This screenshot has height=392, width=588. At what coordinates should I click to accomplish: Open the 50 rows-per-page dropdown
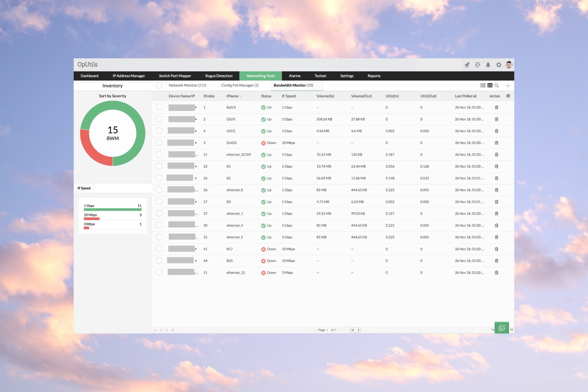(x=355, y=330)
